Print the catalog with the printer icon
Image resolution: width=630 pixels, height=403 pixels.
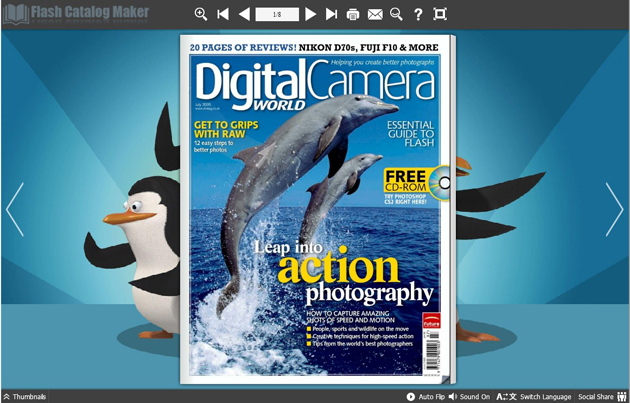point(353,14)
